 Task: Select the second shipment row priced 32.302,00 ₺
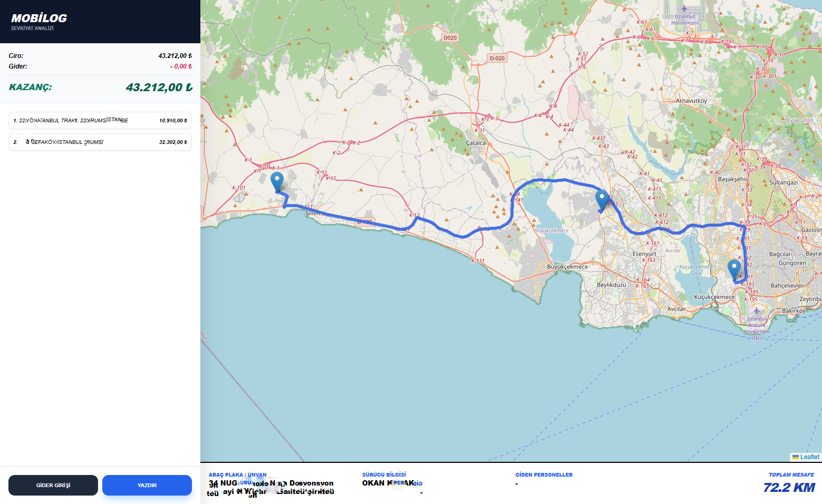coord(100,142)
